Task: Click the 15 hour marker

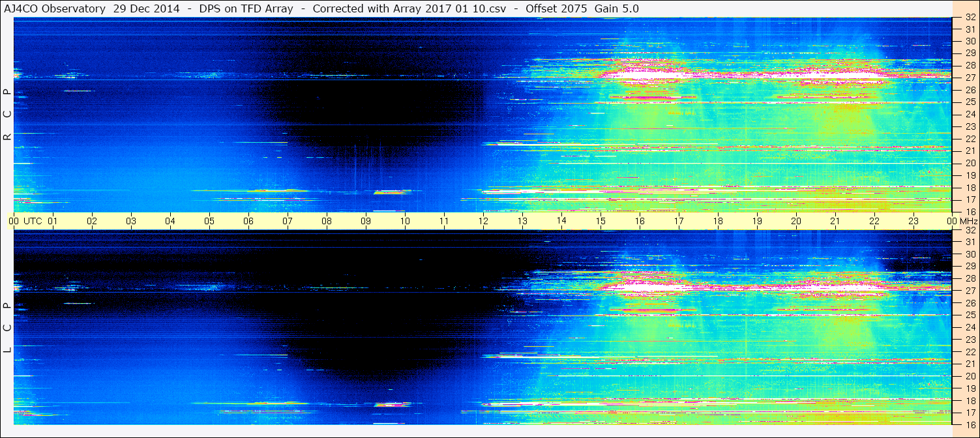Action: [x=601, y=221]
